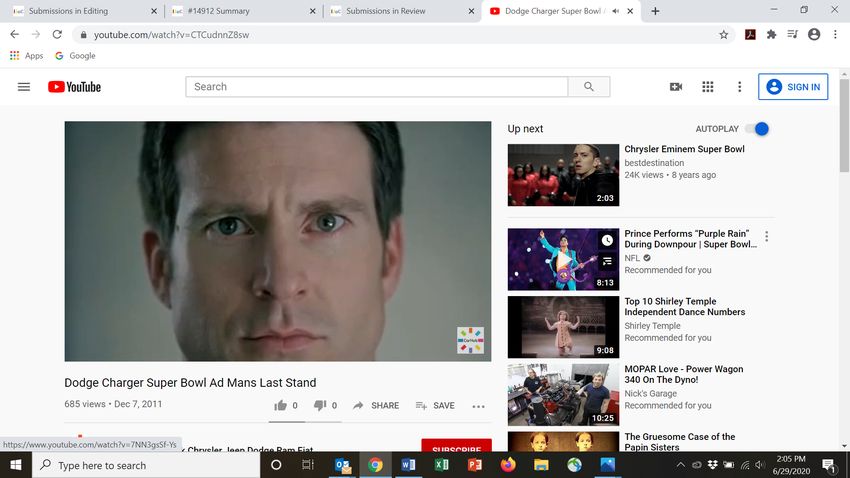
Task: Show hidden system tray icons
Action: [x=680, y=465]
